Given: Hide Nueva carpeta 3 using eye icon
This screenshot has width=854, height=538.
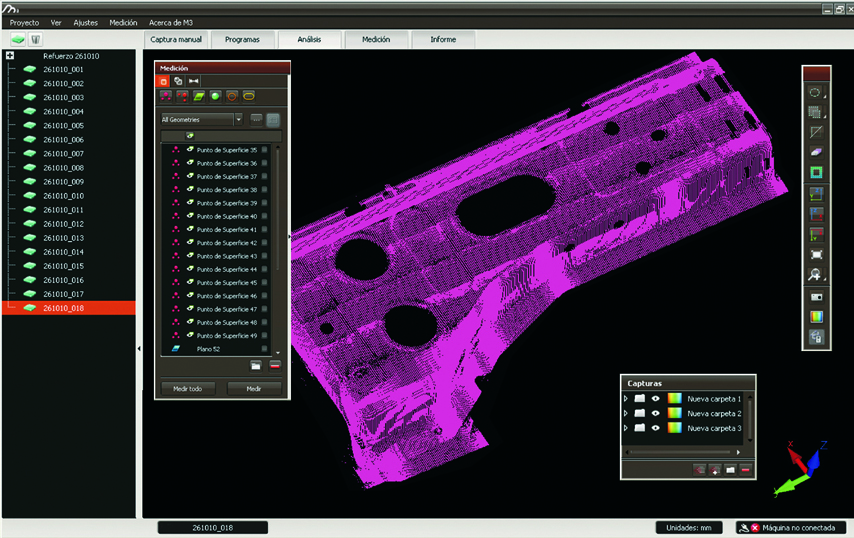Looking at the screenshot, I should tap(656, 428).
